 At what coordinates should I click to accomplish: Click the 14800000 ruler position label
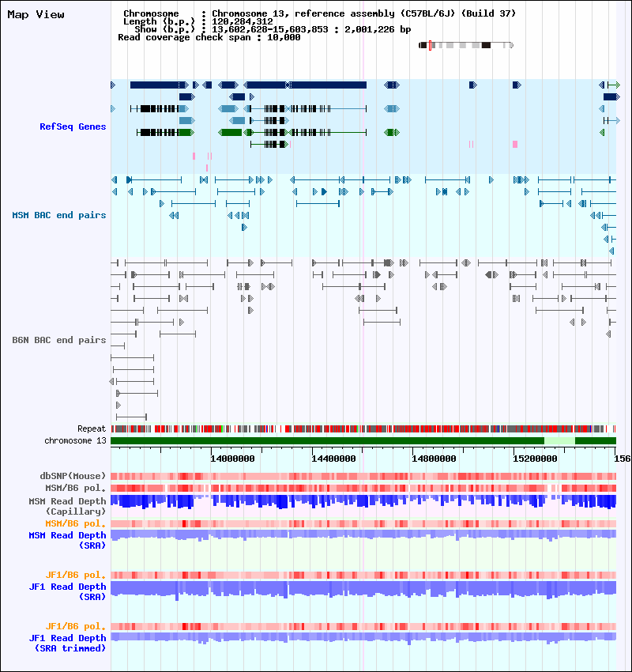[x=434, y=459]
